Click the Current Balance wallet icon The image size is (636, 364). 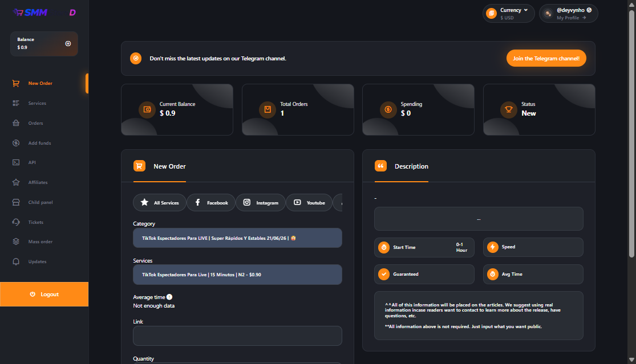coord(147,109)
